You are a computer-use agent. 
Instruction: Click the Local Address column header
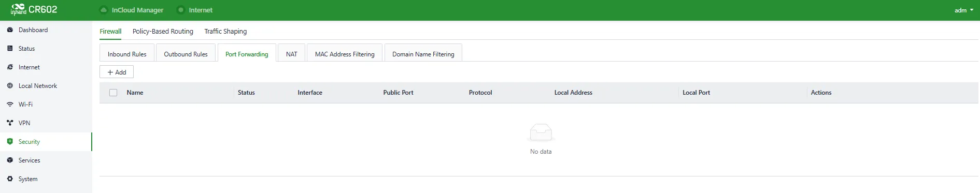click(573, 93)
